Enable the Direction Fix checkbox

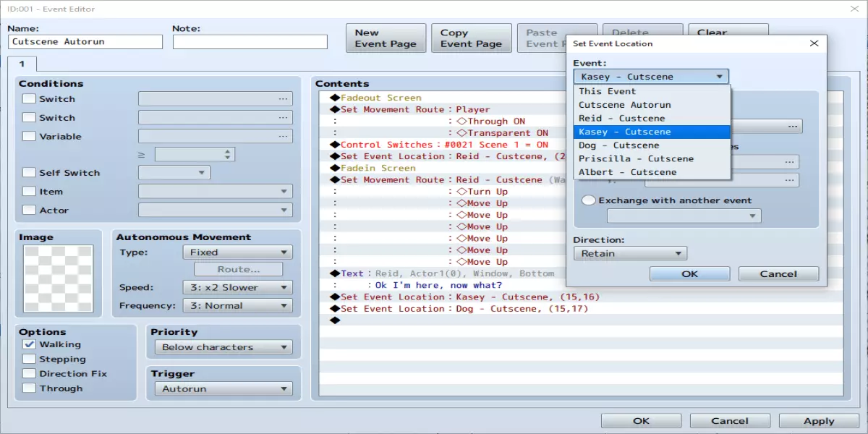(x=29, y=374)
